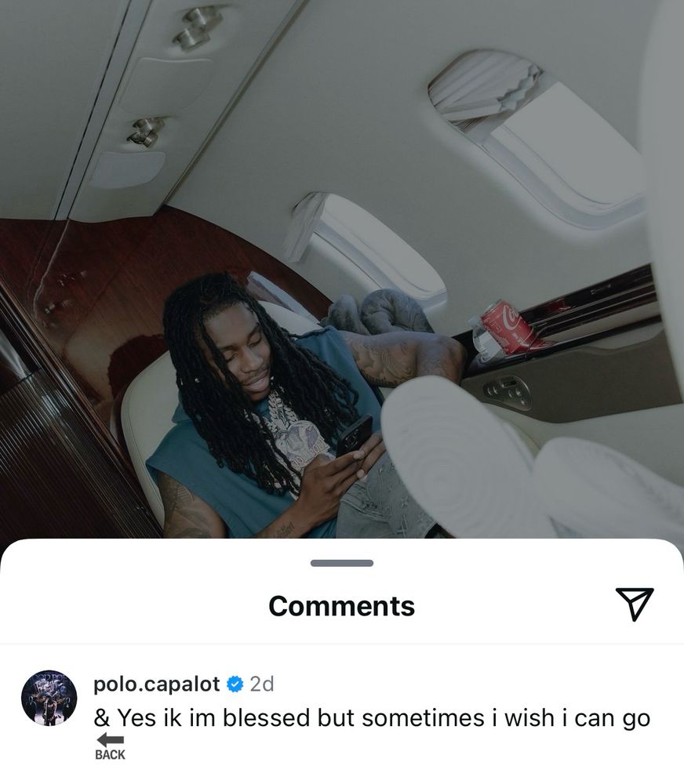Click the "BACK" label

(110, 754)
